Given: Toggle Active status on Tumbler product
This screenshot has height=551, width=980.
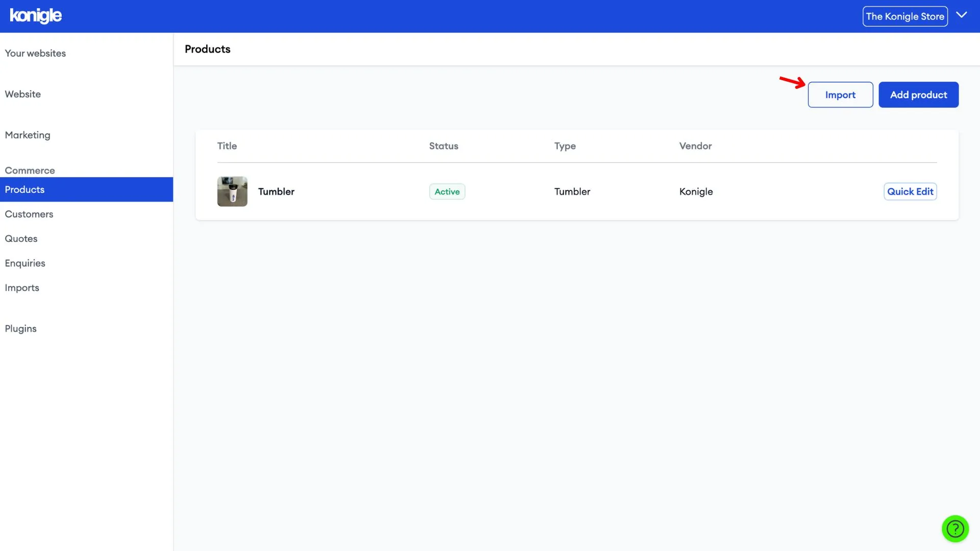Looking at the screenshot, I should [x=446, y=191].
